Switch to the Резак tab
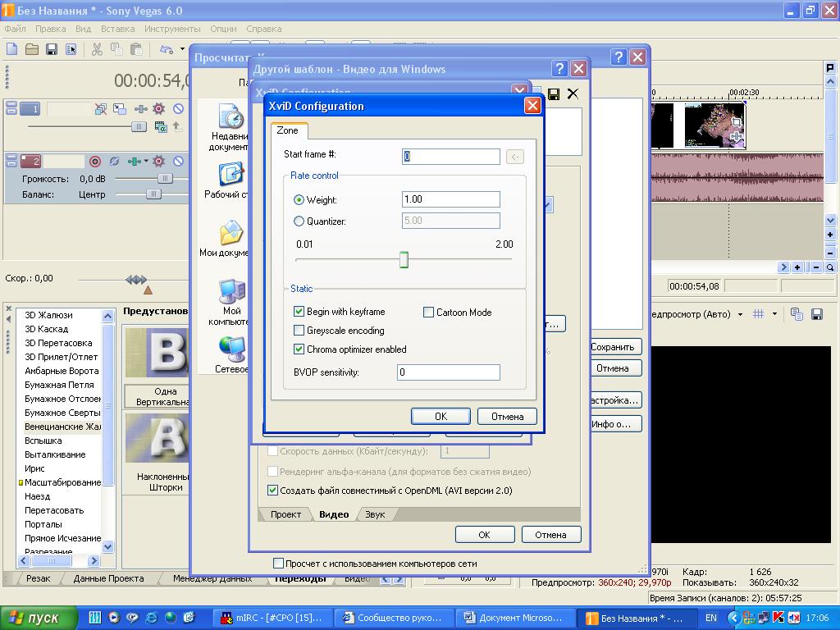 (38, 578)
